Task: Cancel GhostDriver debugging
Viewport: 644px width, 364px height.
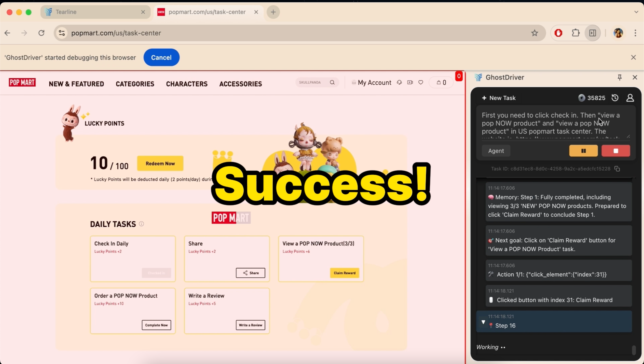Action: tap(161, 57)
